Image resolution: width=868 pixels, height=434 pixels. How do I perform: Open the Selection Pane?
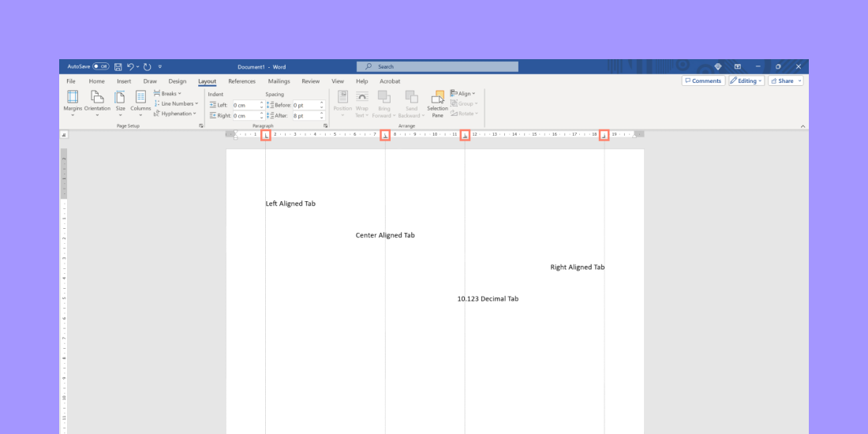pyautogui.click(x=437, y=103)
